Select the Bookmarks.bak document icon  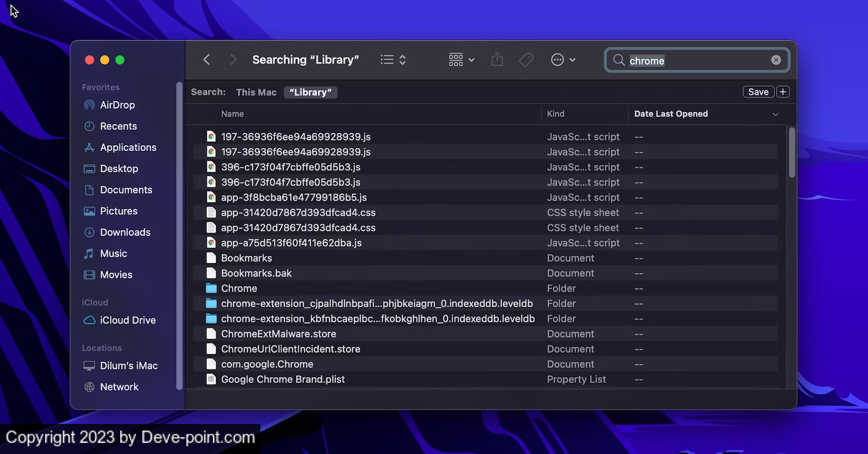click(x=211, y=274)
